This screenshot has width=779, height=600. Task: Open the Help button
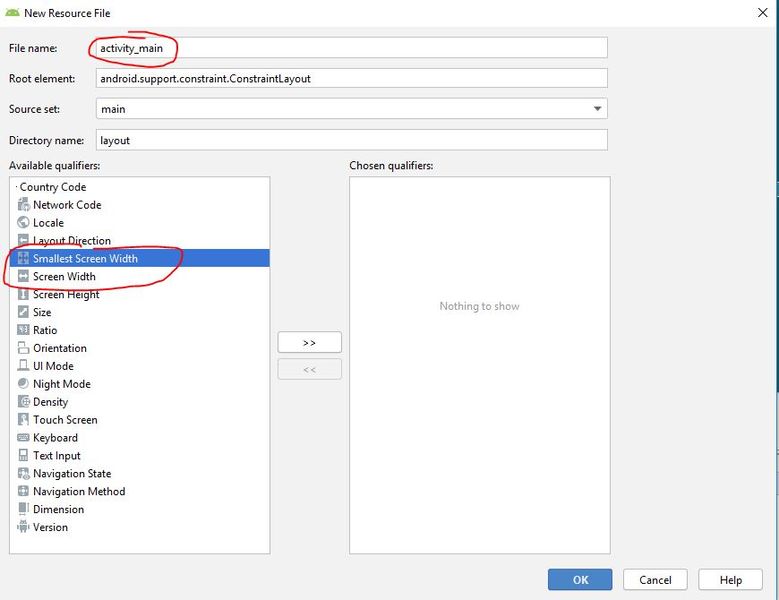pos(730,580)
